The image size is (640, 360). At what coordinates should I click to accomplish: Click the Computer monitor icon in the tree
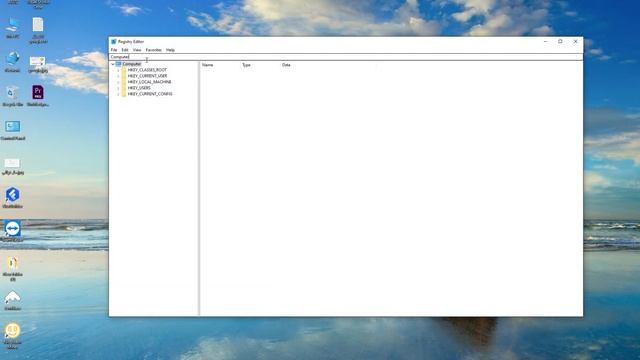point(118,64)
